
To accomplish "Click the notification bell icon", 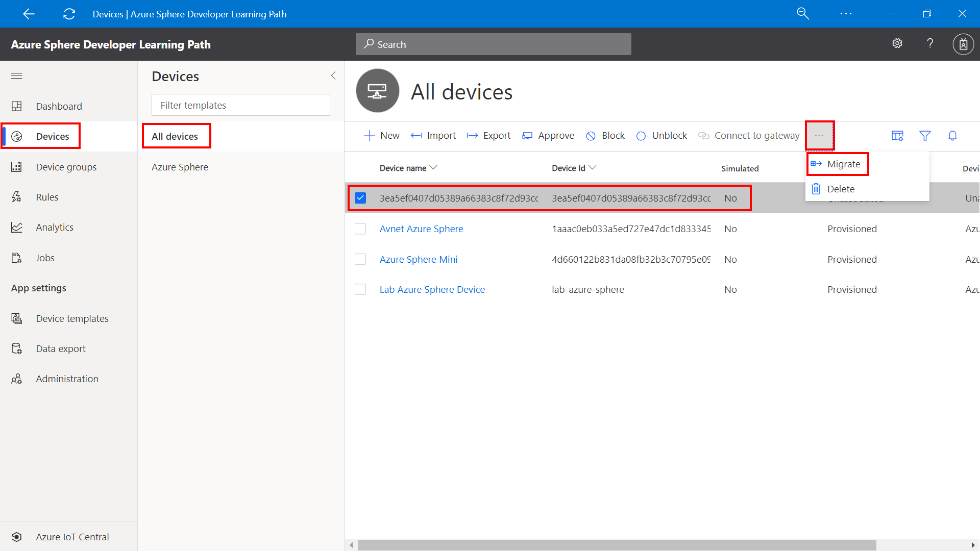I will coord(952,136).
